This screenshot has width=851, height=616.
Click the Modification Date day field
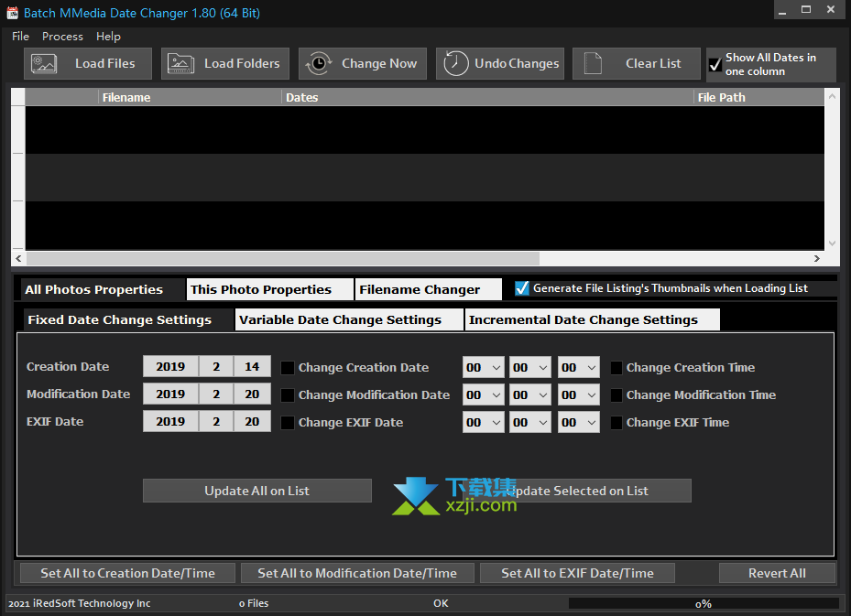pyautogui.click(x=252, y=394)
